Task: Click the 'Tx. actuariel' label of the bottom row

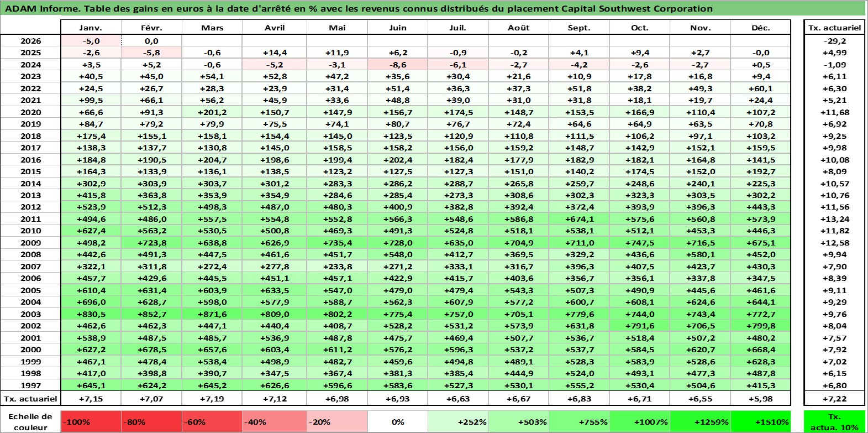Action: 30,398
